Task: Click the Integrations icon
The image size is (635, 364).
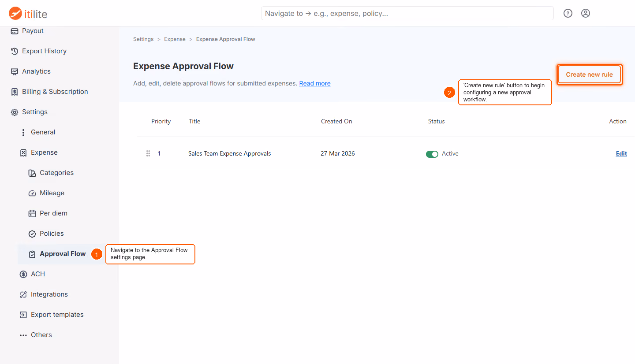Action: 23,294
